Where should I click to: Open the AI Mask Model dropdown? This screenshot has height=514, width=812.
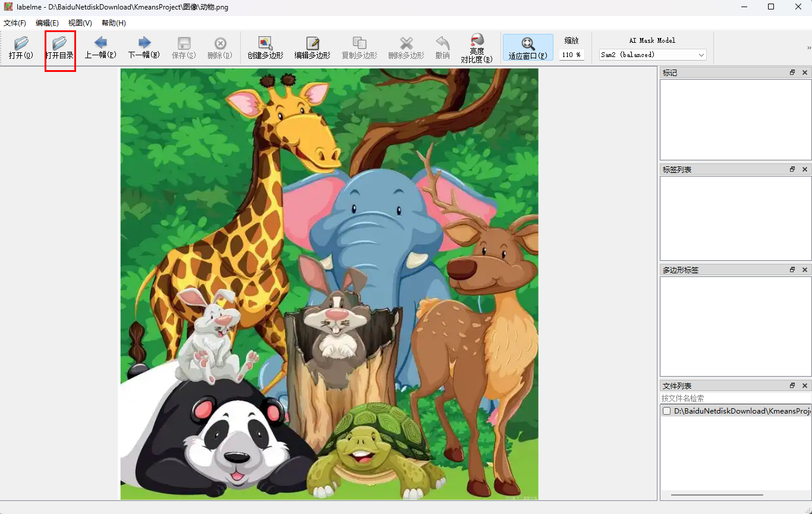point(652,55)
